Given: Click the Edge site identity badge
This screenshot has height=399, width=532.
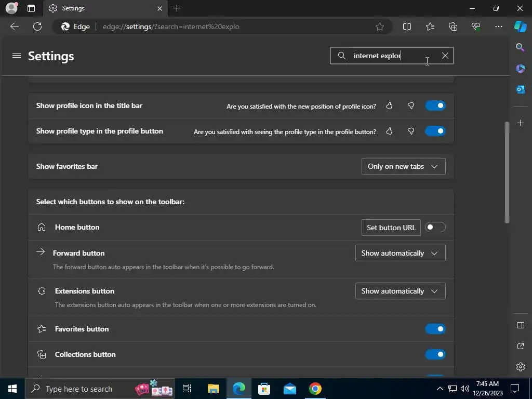Looking at the screenshot, I should 75,26.
